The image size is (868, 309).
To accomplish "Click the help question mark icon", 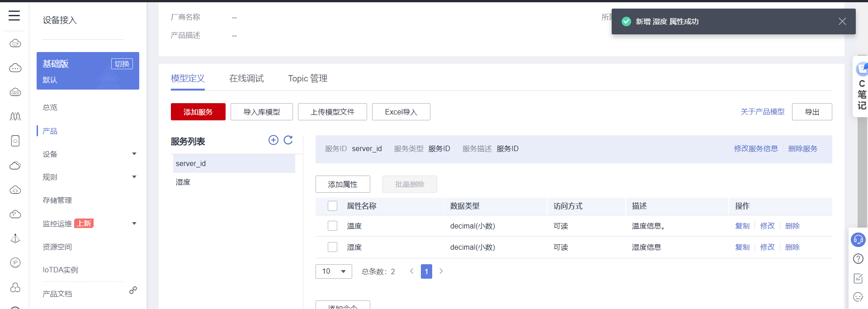I will pos(858,259).
